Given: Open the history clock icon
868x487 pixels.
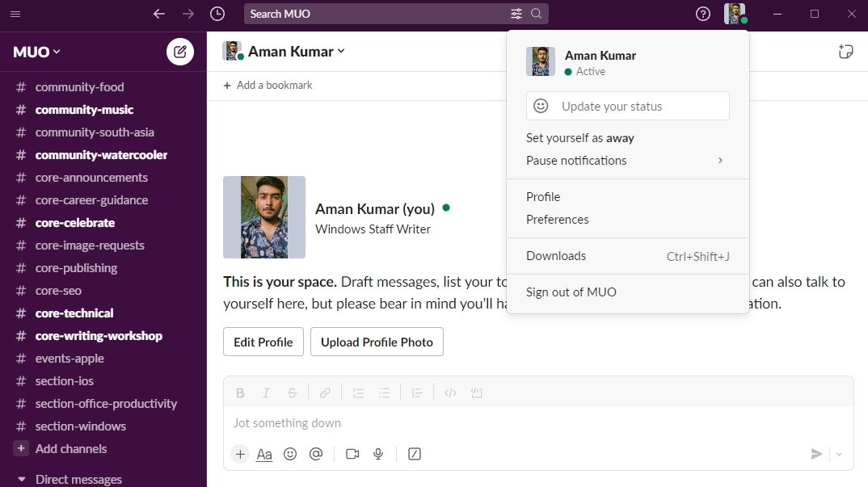Looking at the screenshot, I should [217, 14].
